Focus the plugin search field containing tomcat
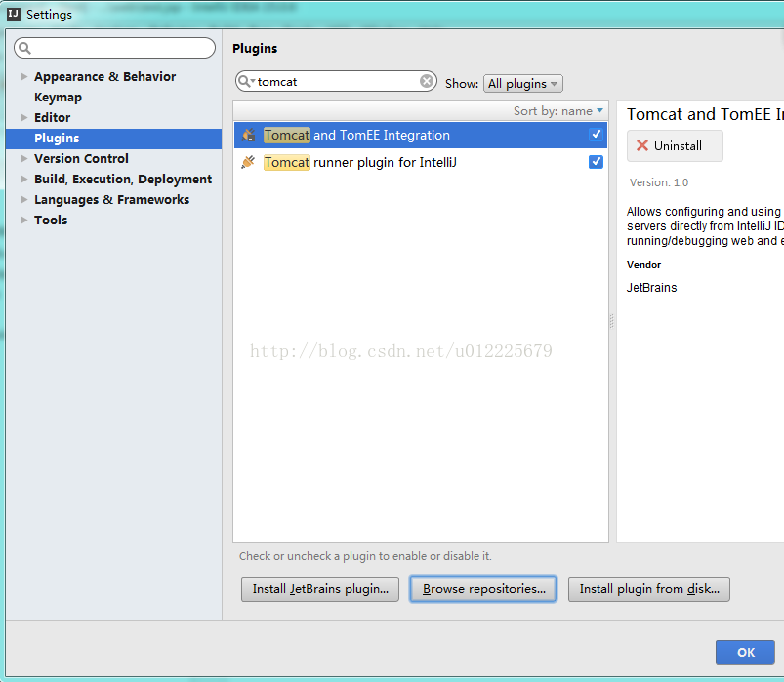The width and height of the screenshot is (784, 682). tap(336, 81)
